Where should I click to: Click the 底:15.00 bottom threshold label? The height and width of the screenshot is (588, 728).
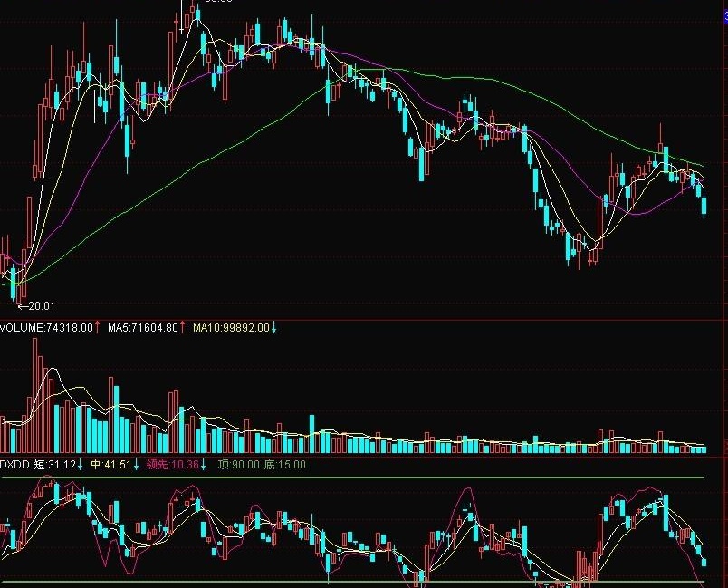click(285, 465)
